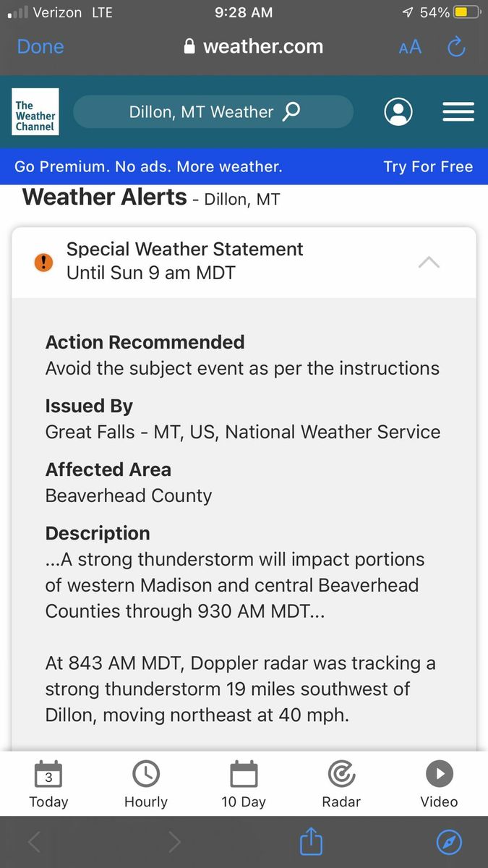Tap the Done button
This screenshot has width=488, height=868.
(x=40, y=47)
